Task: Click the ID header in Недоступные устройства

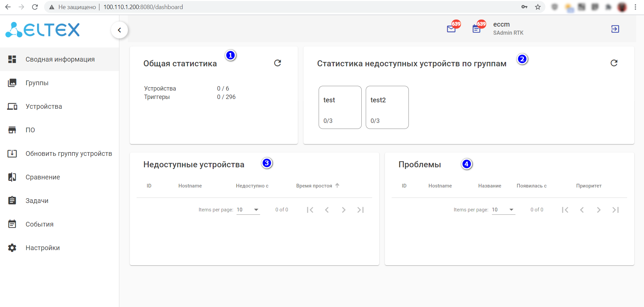Action: (149, 186)
